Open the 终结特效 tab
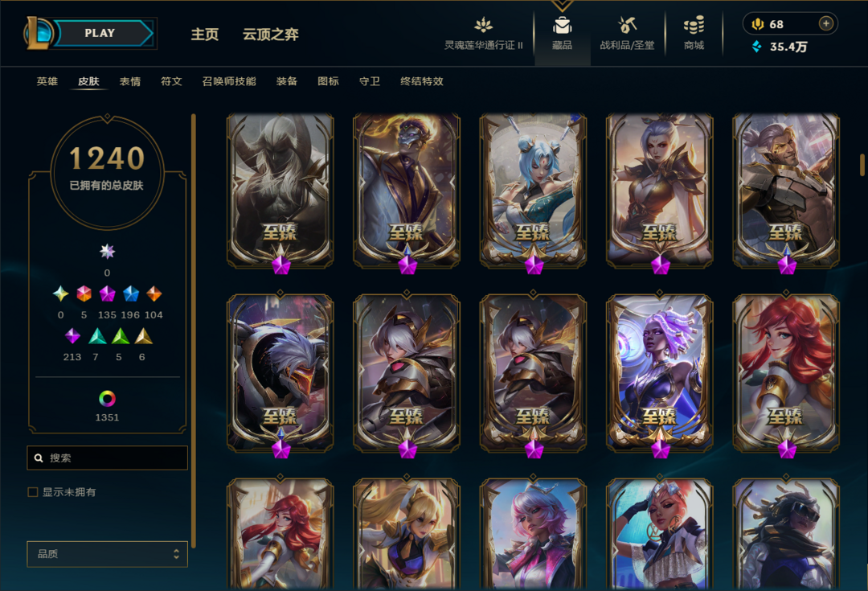The image size is (868, 591). coord(422,81)
